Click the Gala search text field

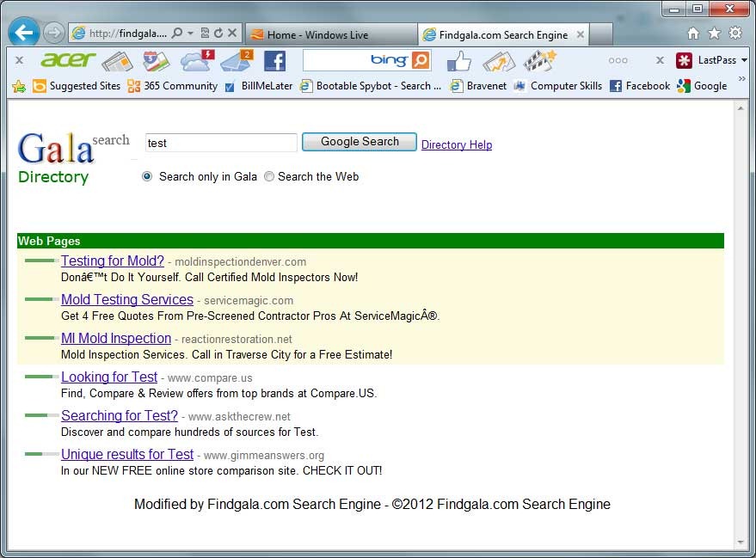click(221, 143)
